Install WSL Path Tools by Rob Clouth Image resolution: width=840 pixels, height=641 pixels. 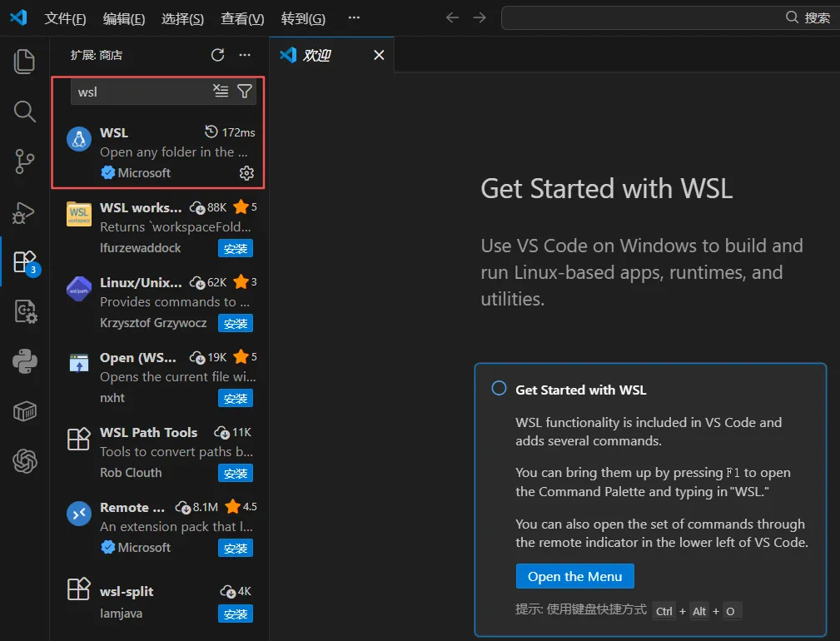[x=235, y=474]
